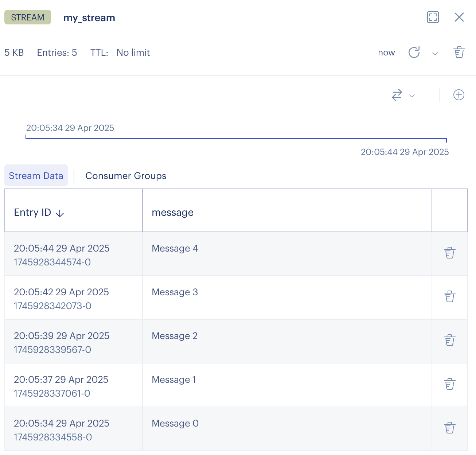
Task: Expand the value formatter dropdown
Action: [403, 95]
